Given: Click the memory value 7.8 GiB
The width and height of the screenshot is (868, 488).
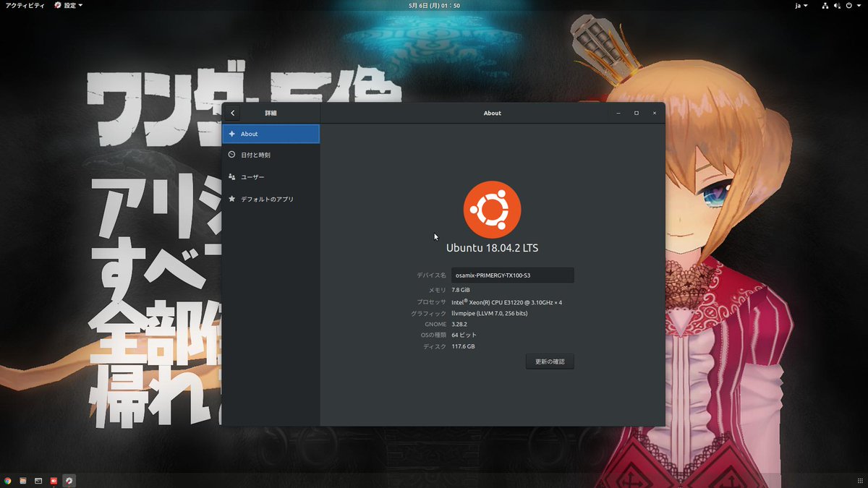Looking at the screenshot, I should [x=461, y=290].
